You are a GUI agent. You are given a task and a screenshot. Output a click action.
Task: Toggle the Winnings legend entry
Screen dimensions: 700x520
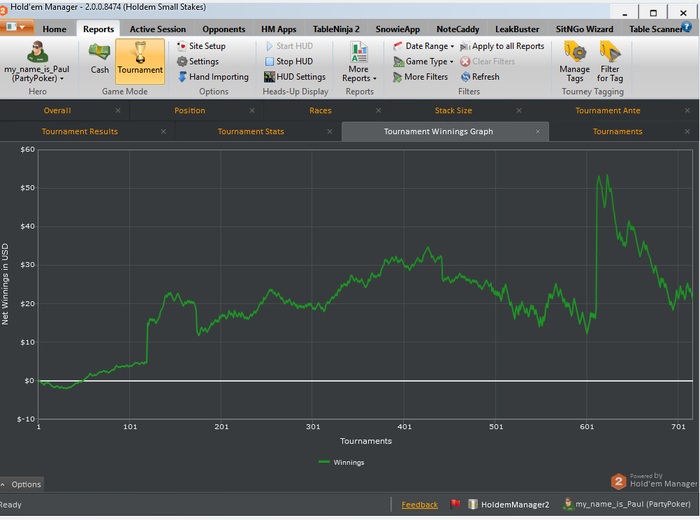(x=342, y=462)
